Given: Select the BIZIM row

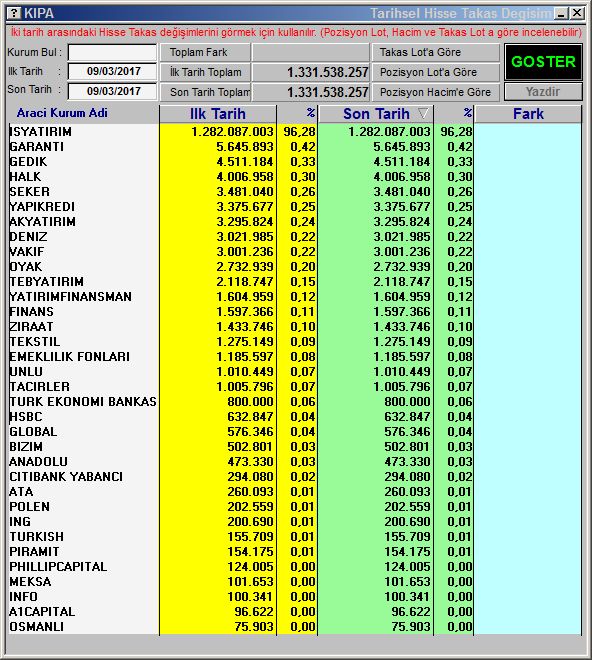Looking at the screenshot, I should tap(295, 447).
